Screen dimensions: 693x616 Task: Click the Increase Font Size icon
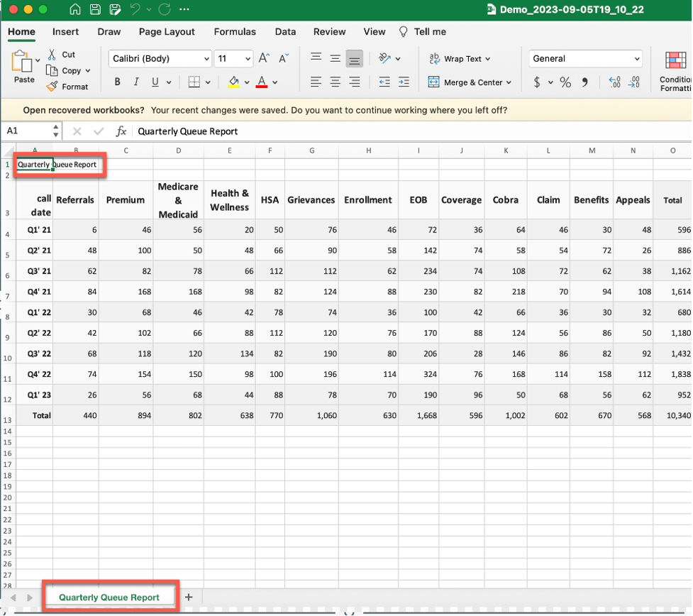(x=264, y=59)
